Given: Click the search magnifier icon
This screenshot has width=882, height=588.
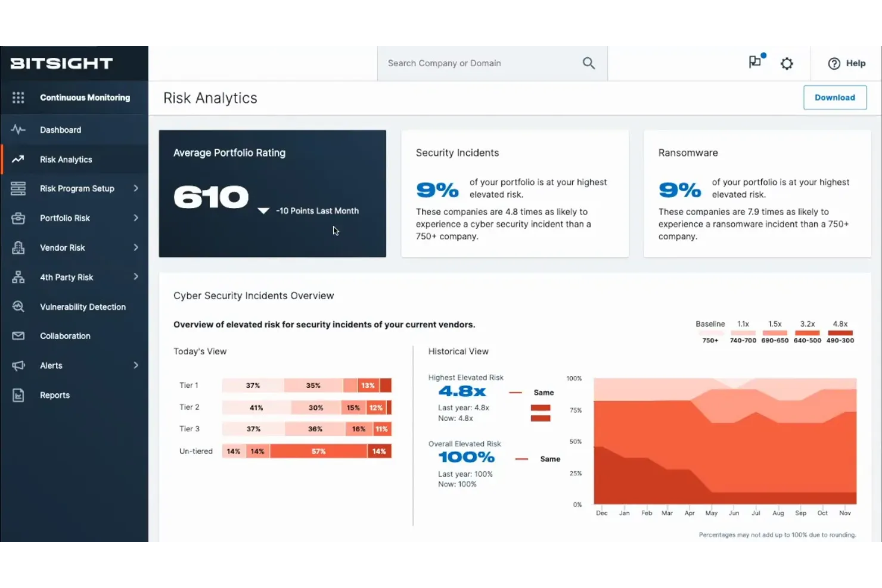Looking at the screenshot, I should [x=588, y=63].
